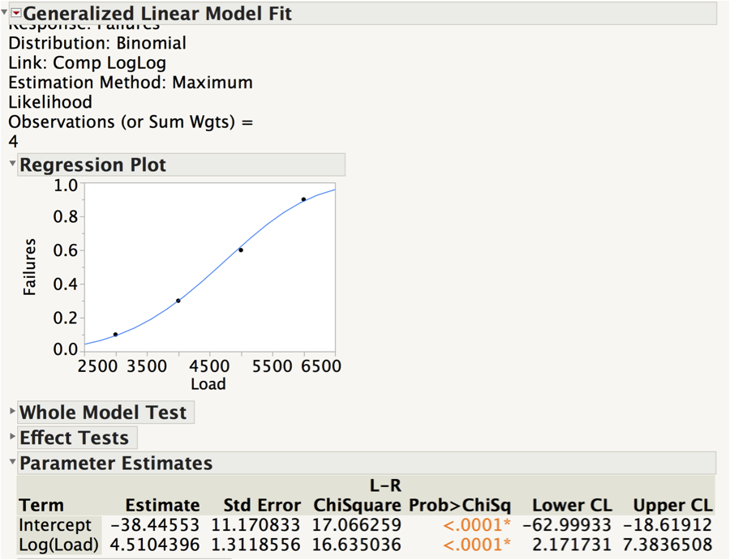Collapse the Parameter Estimates disclosure triangle
Image resolution: width=730 pixels, height=560 pixels.
(x=12, y=463)
